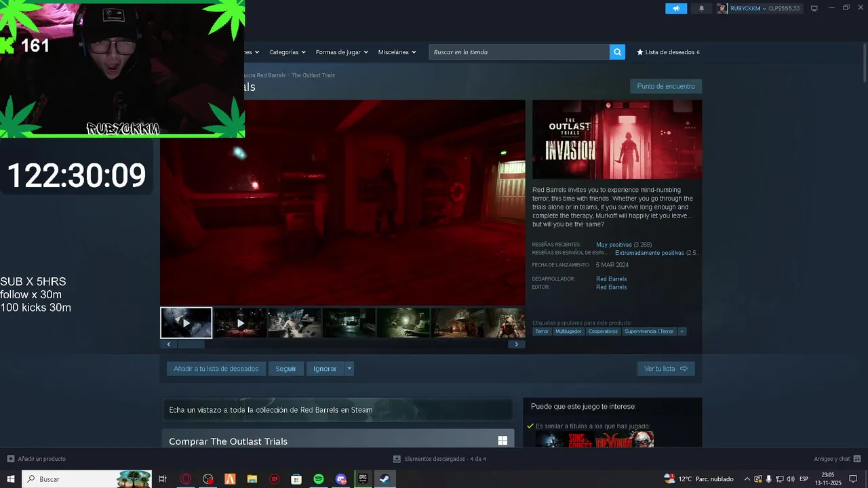
Task: Open the Extremadamente positivas reviews link
Action: coord(650,253)
